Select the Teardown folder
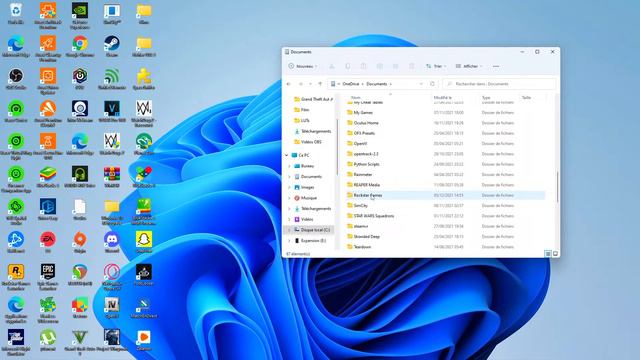Screen dimensions: 640x360 [359, 247]
